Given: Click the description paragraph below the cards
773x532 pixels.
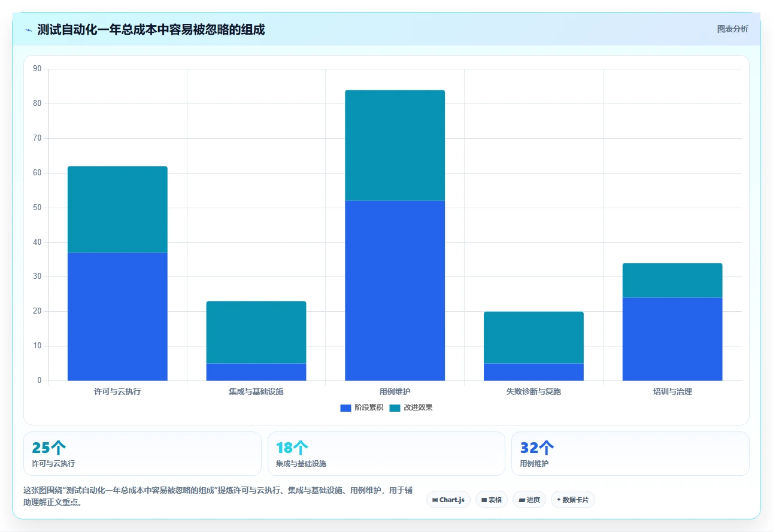Looking at the screenshot, I should [218, 496].
